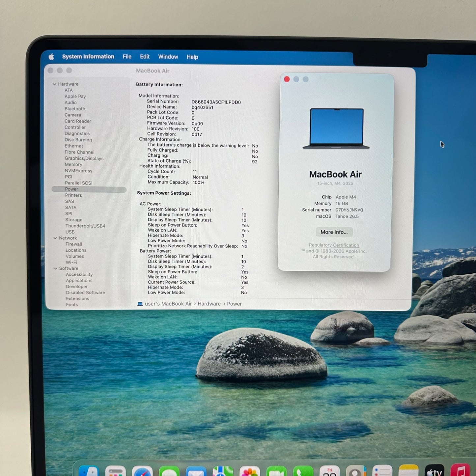Show Graphics/Displays information

(84, 158)
